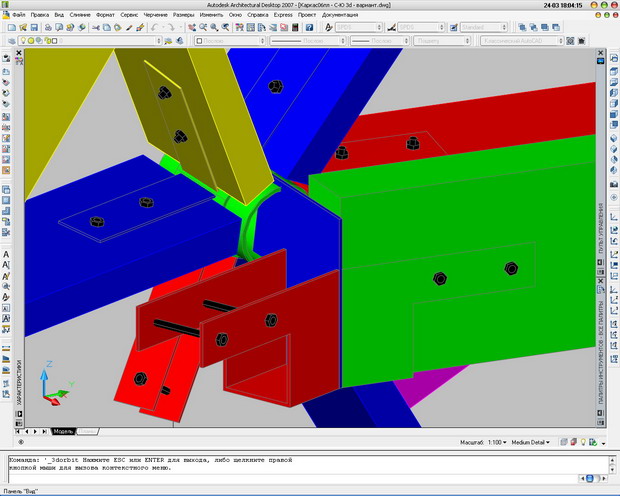Viewport: 620px width, 496px height.
Task: Open the Файл menu
Action: tap(19, 16)
